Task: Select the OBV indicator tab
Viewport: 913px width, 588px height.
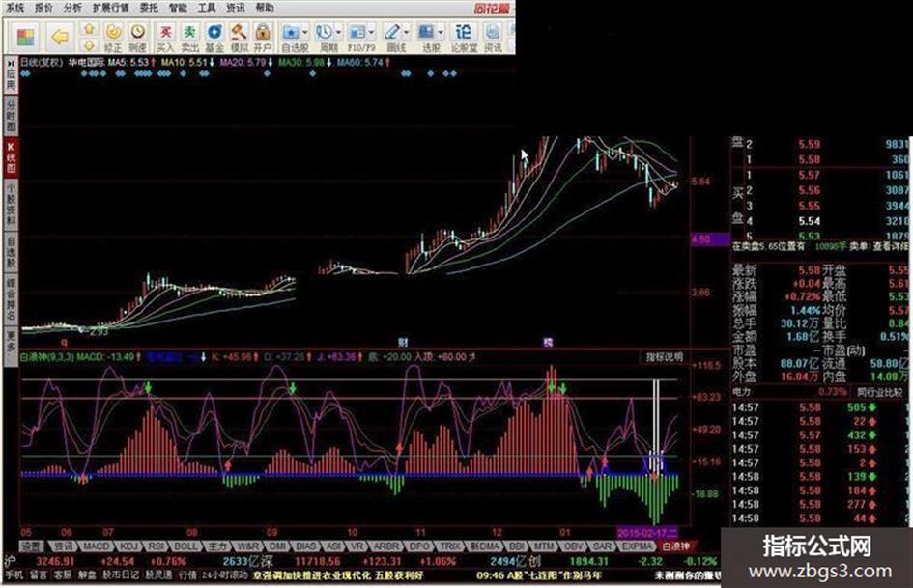Action: point(574,546)
